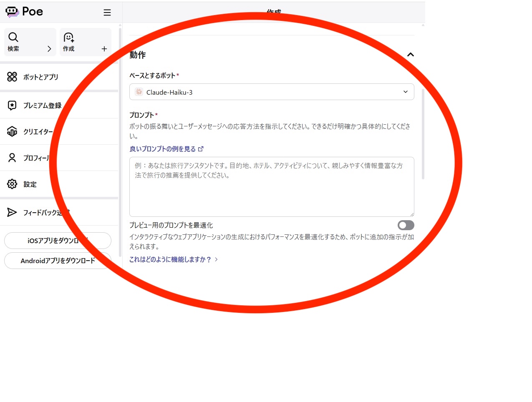Screen dimensions: 532x402
Task: Click into the prompt text area
Action: [x=272, y=187]
